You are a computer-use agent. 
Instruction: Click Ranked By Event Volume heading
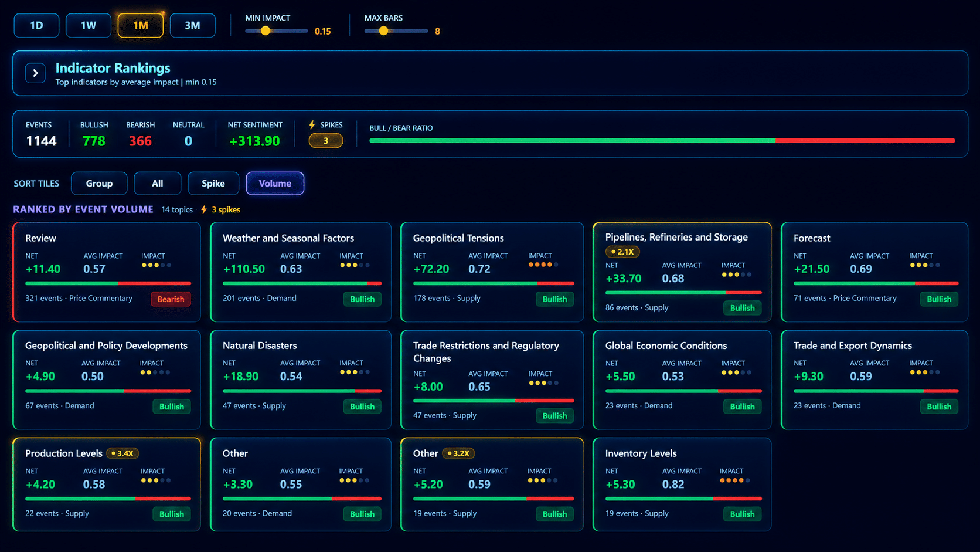click(x=83, y=209)
